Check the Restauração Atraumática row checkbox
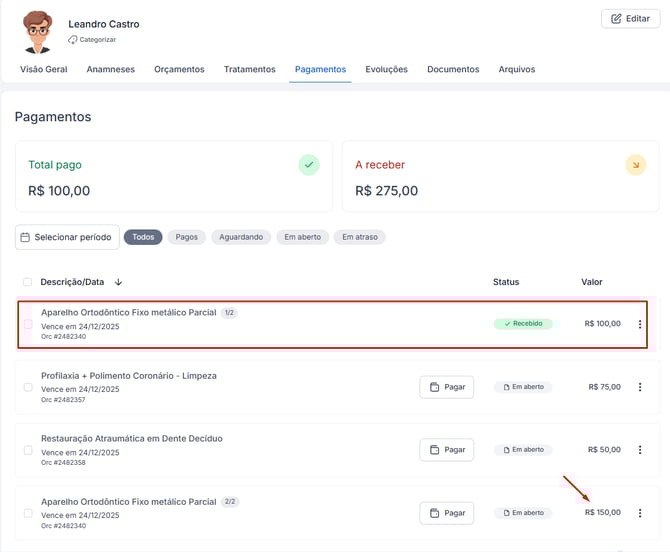The height and width of the screenshot is (552, 670). point(28,450)
